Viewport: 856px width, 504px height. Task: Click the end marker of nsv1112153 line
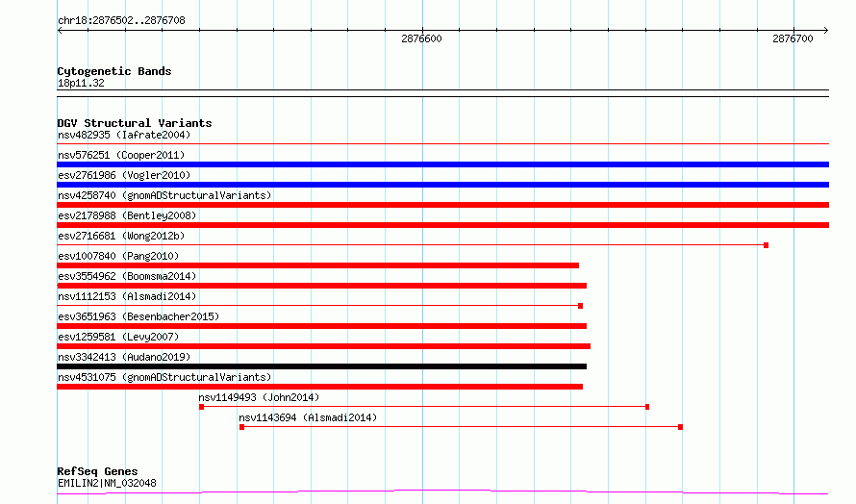click(580, 306)
